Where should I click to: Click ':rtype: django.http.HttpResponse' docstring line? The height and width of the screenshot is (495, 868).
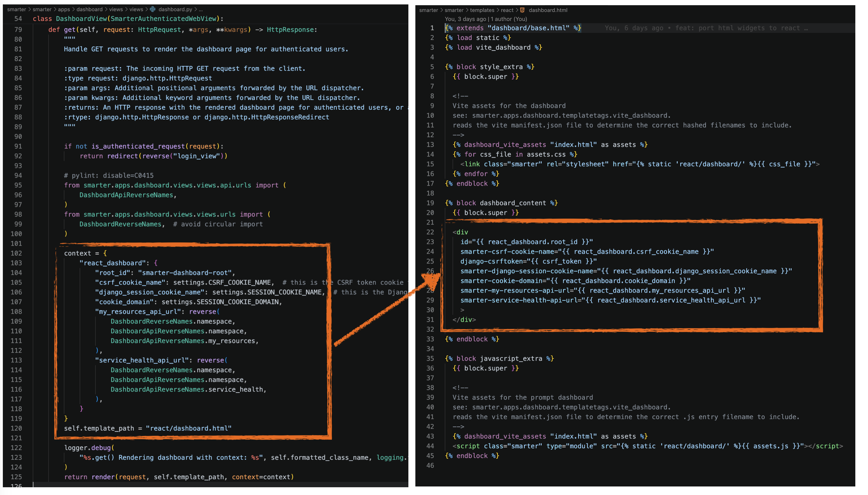[x=197, y=117]
